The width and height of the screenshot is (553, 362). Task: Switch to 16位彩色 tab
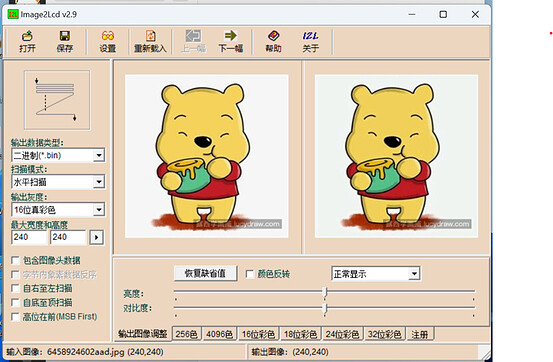coord(258,334)
